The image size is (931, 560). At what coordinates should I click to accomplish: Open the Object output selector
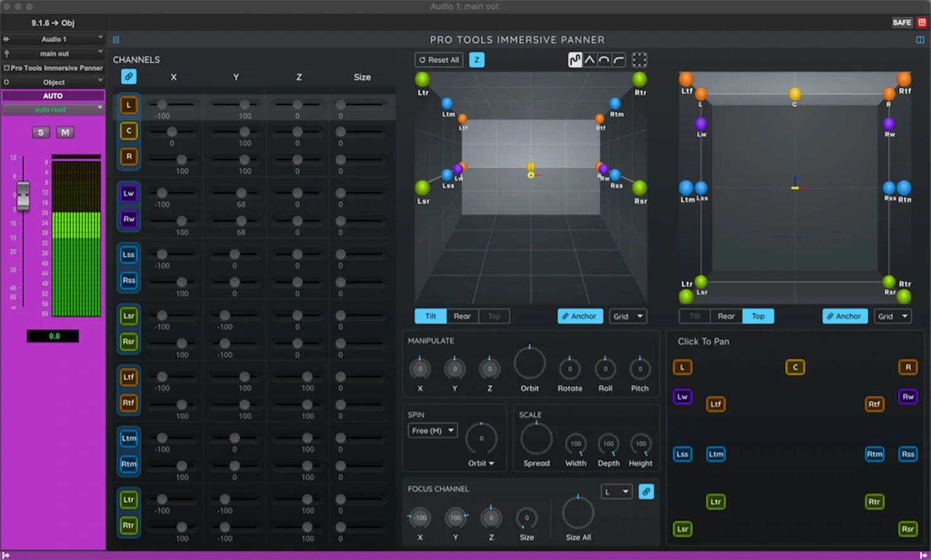pos(53,82)
